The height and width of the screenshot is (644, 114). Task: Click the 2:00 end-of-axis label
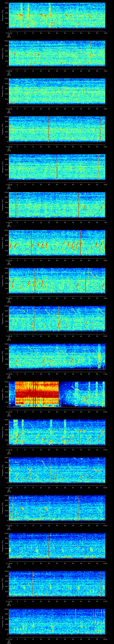105,33
